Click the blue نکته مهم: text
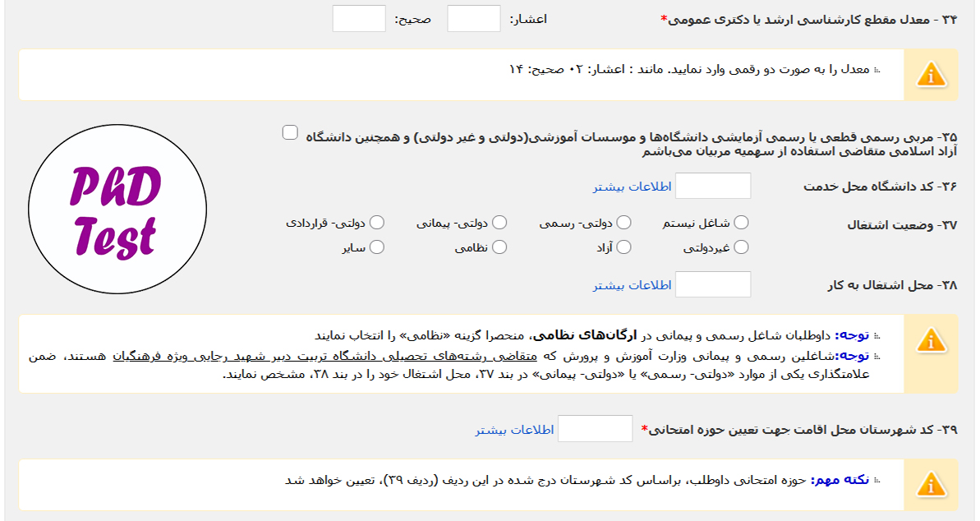 (x=840, y=480)
